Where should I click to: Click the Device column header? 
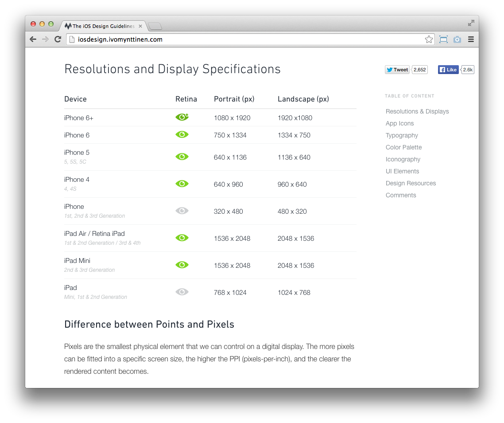tap(75, 99)
